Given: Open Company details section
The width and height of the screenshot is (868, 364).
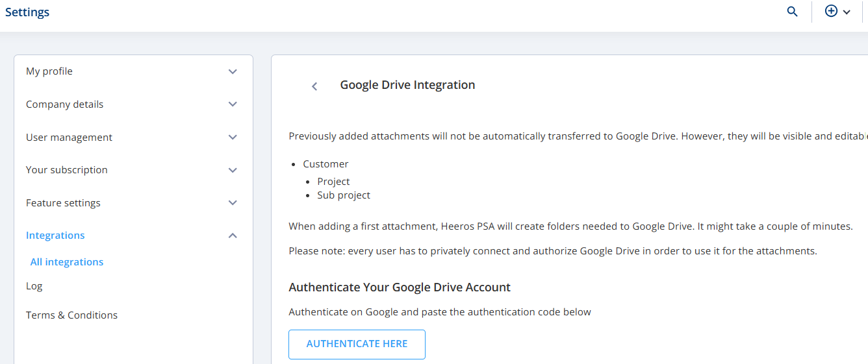Looking at the screenshot, I should pos(64,104).
